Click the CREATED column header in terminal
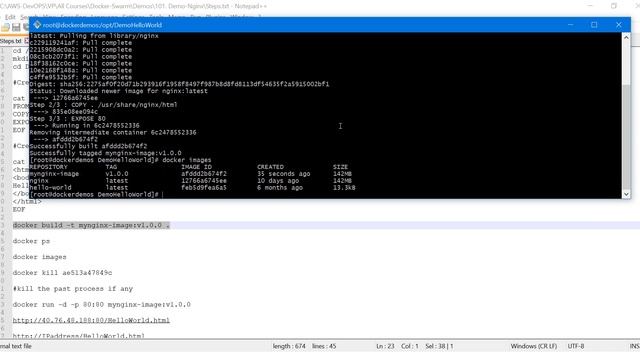This screenshot has width=640, height=360. pyautogui.click(x=270, y=167)
